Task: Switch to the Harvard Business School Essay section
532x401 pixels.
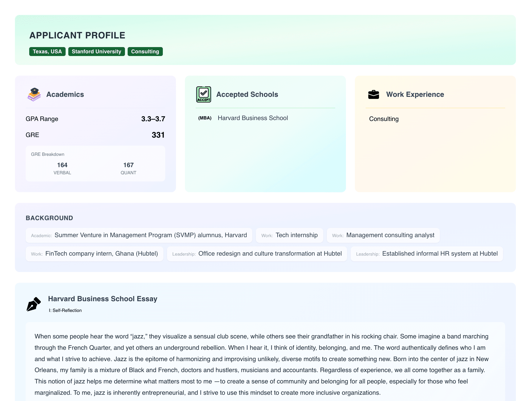Action: point(103,299)
